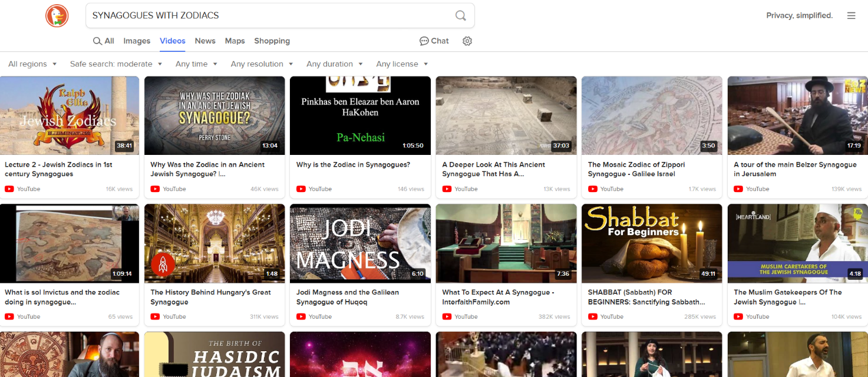868x377 pixels.
Task: Switch to the All results tab
Action: (x=104, y=41)
